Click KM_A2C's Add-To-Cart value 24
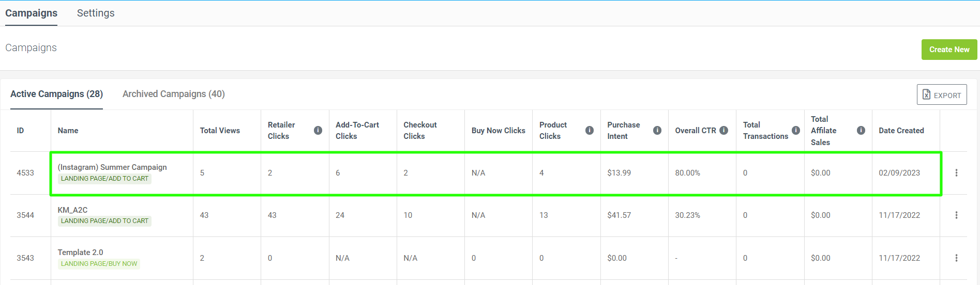 340,215
